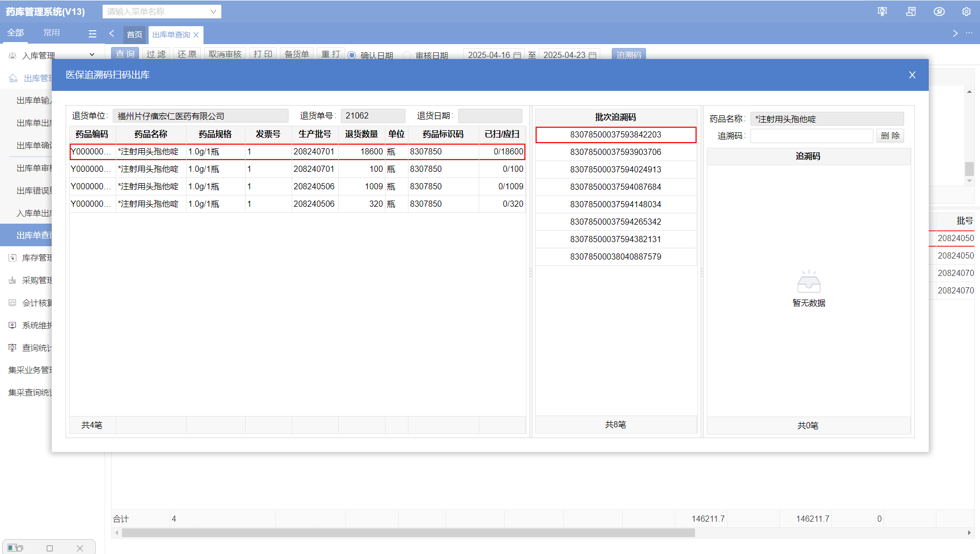Viewport: 980px width, 554px height.
Task: Click the more options ellipsis in tab bar
Action: click(x=969, y=33)
